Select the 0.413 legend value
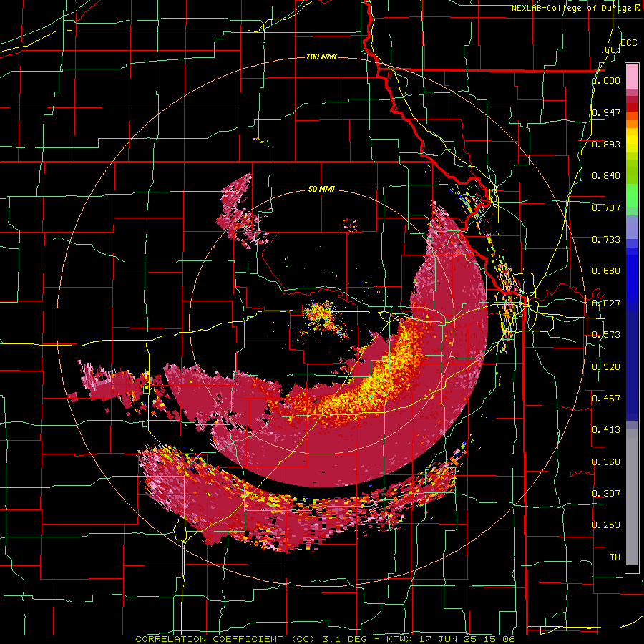This screenshot has width=644, height=644. (x=606, y=430)
